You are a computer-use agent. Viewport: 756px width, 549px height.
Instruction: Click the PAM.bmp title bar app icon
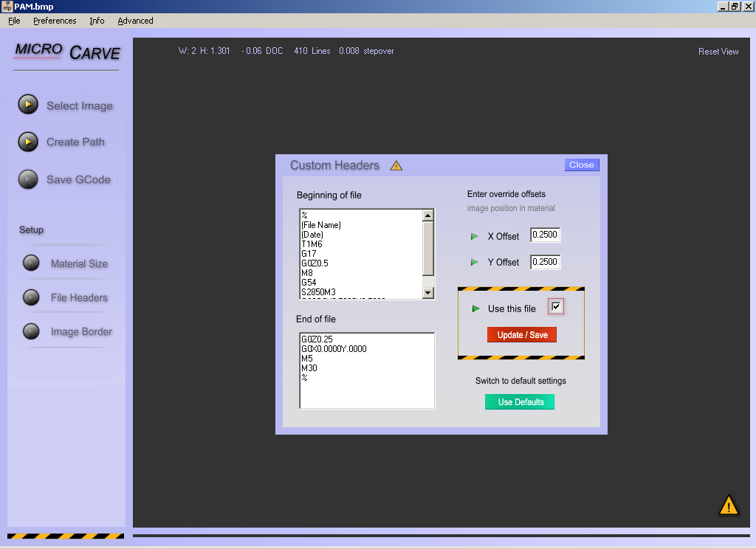point(7,6)
